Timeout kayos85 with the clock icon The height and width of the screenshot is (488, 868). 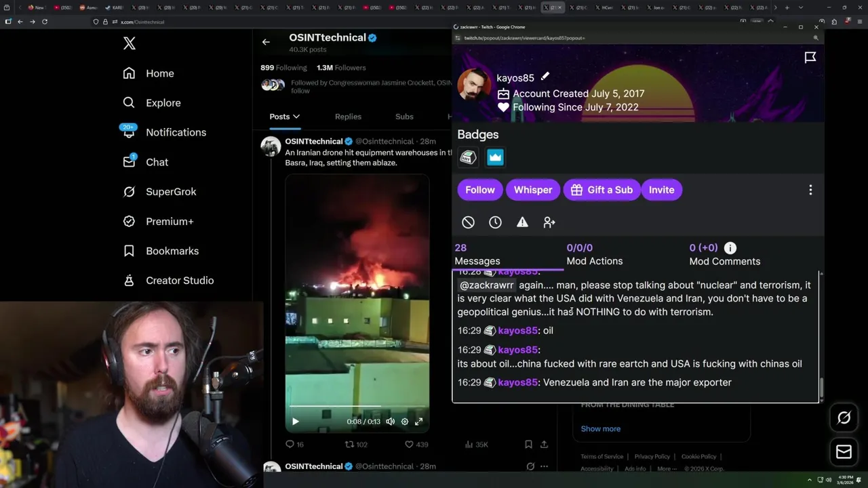495,222
